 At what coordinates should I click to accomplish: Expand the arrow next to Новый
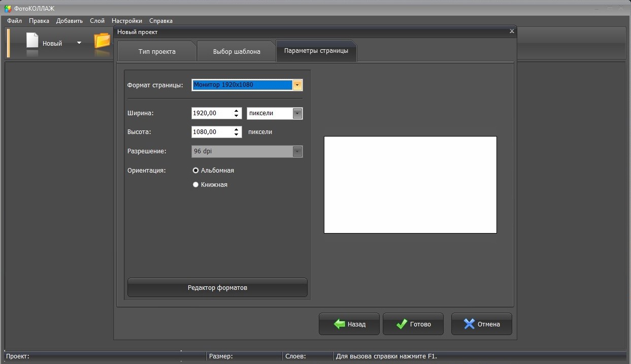[x=79, y=43]
